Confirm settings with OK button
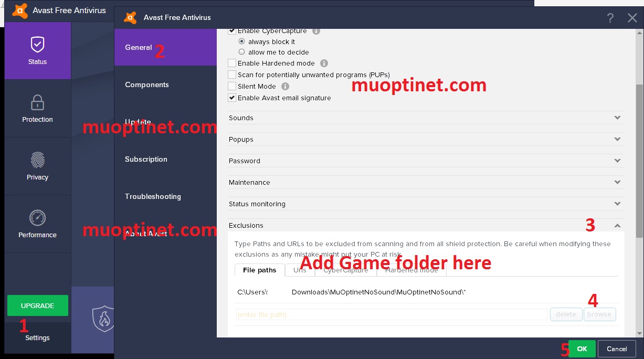644x359 pixels. pos(582,349)
